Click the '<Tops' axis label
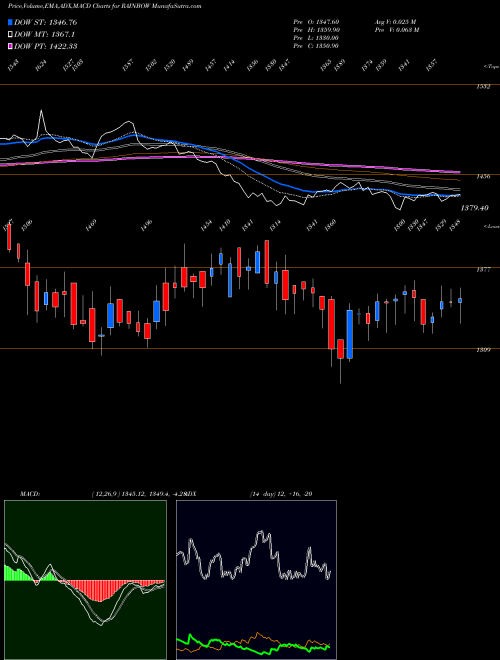The image size is (500, 660). pyautogui.click(x=492, y=66)
